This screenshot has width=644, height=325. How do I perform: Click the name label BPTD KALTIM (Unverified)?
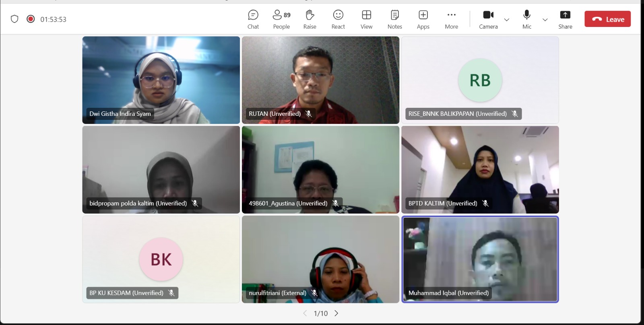443,204
